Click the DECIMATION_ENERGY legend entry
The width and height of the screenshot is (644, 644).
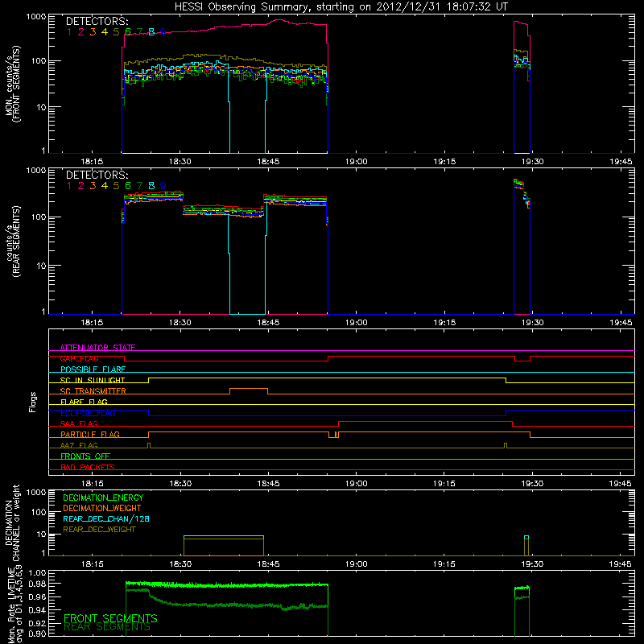pos(103,497)
